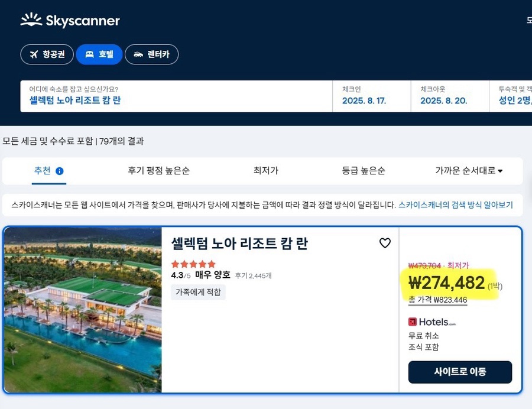Open 스카이스캐너의 검색 방식 알아보기 link

point(455,205)
